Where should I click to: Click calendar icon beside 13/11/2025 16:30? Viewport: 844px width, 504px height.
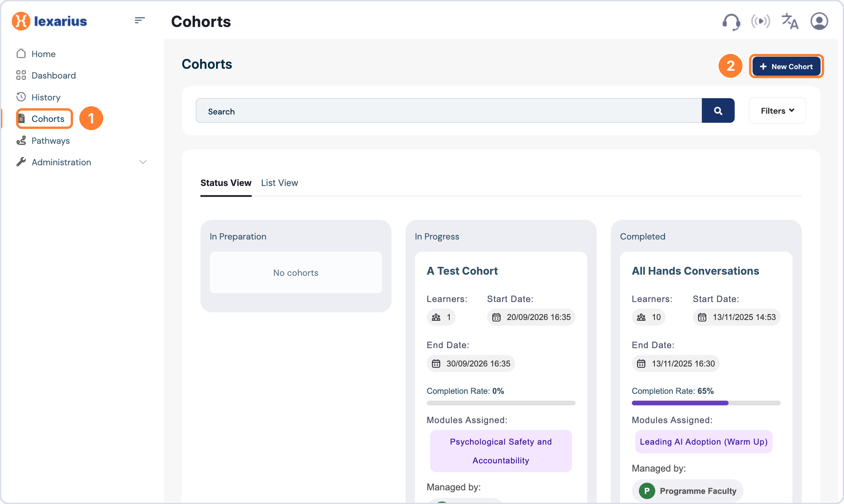click(x=641, y=364)
